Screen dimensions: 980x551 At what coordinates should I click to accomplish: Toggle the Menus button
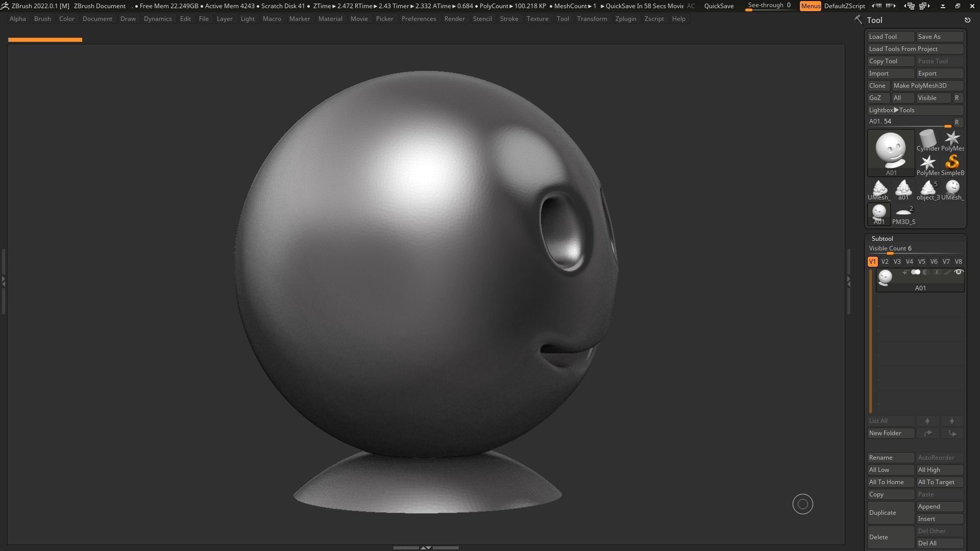pyautogui.click(x=810, y=6)
